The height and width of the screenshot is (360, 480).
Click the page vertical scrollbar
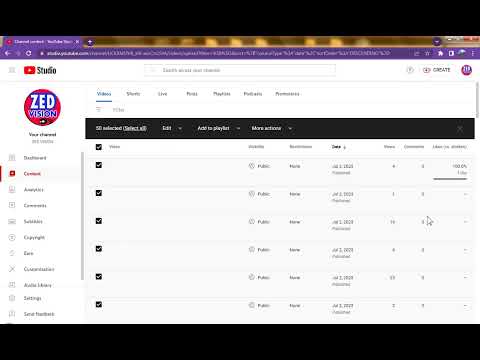(x=478, y=100)
